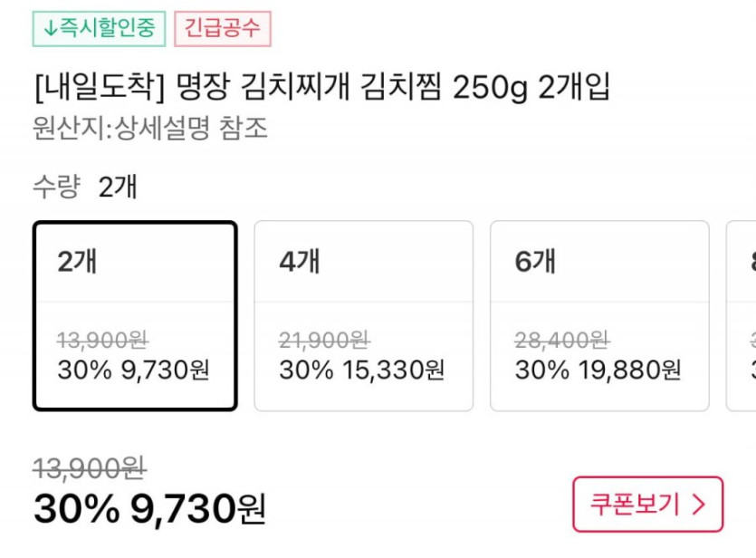Click the 30% 15,330원 price in 4개 card
Viewport: 756px width, 558px height.
[361, 370]
